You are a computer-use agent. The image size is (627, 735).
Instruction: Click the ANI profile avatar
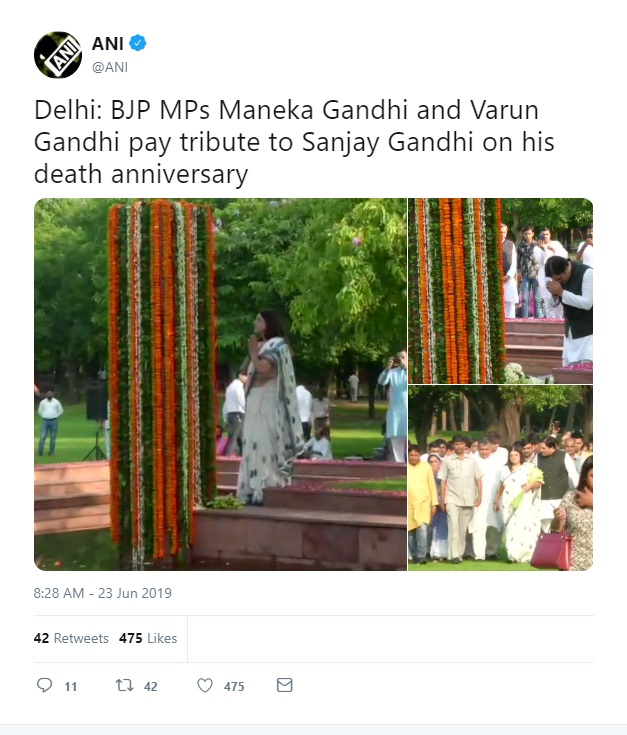pyautogui.click(x=58, y=55)
